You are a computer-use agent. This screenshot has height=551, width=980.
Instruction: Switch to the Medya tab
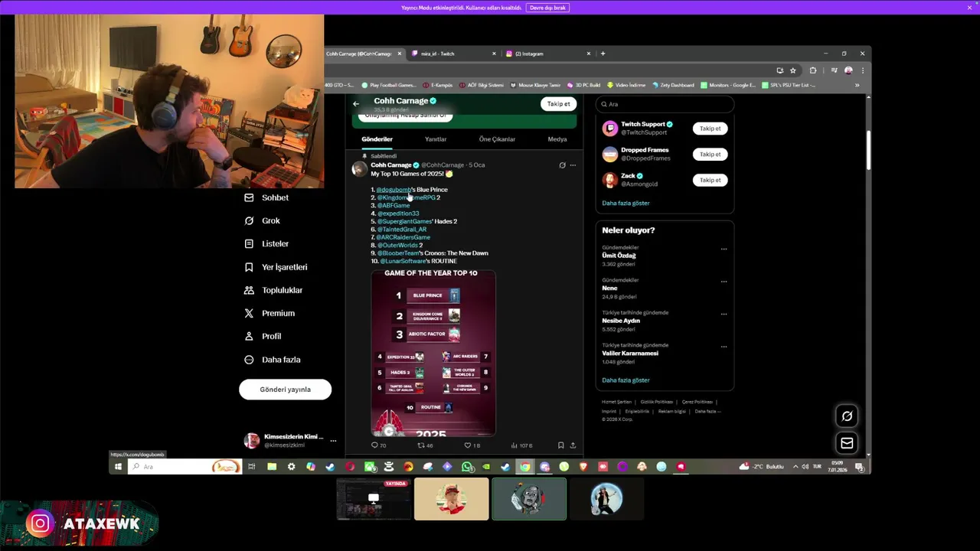tap(557, 139)
